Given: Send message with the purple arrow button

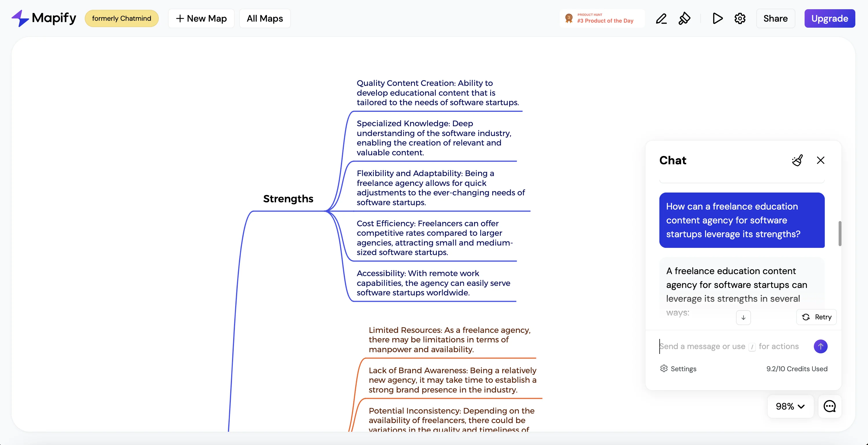Looking at the screenshot, I should [820, 346].
